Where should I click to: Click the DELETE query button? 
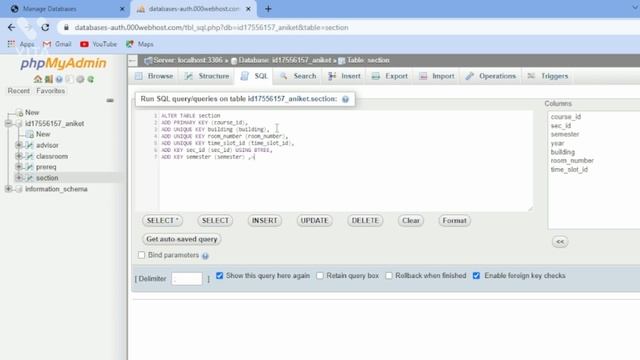[365, 220]
